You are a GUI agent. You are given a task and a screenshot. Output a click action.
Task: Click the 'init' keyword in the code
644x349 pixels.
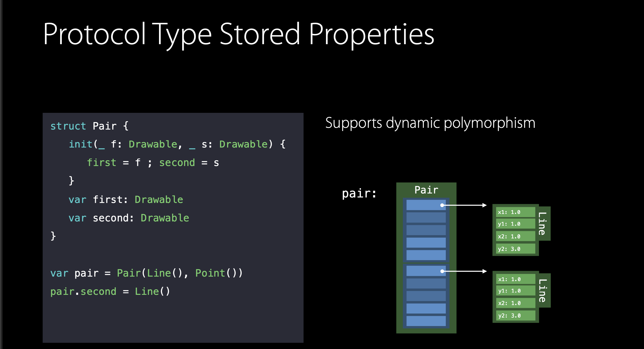click(80, 144)
